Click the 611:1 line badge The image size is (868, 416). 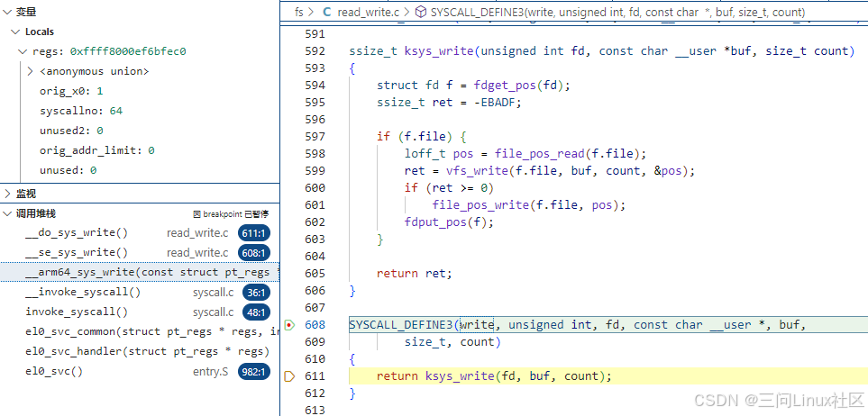(254, 233)
